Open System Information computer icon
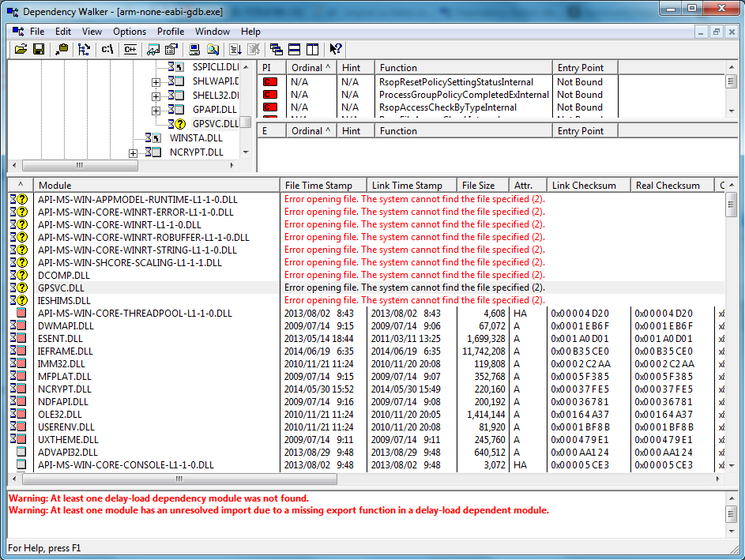Image resolution: width=745 pixels, height=560 pixels. point(194,49)
